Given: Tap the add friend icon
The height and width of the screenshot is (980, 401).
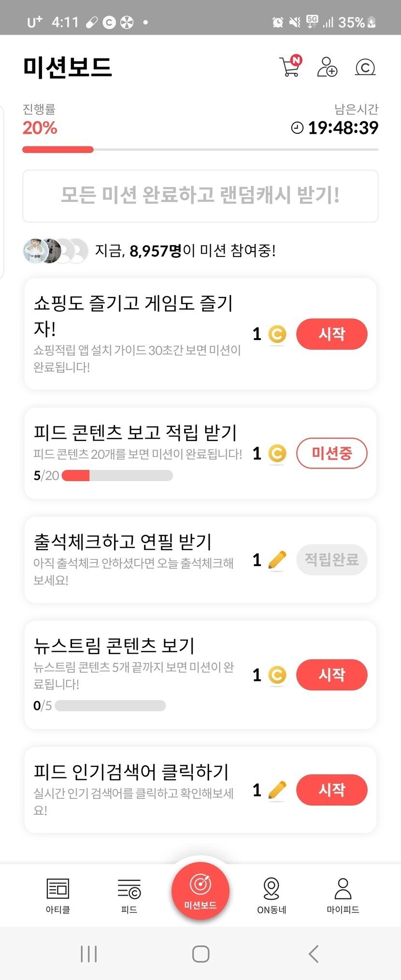Looking at the screenshot, I should tap(327, 67).
